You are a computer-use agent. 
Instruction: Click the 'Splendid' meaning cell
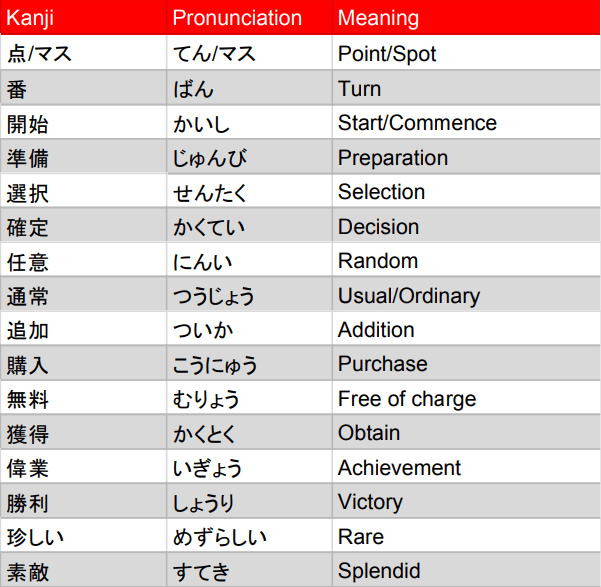pos(379,572)
